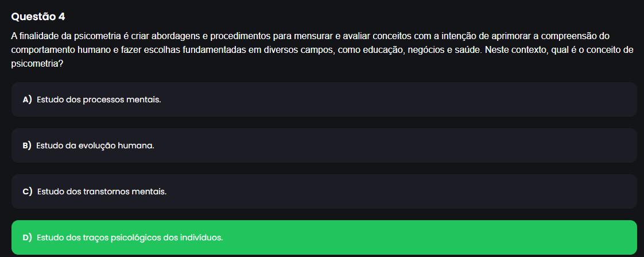Click the "B)" letter label

pyautogui.click(x=27, y=145)
